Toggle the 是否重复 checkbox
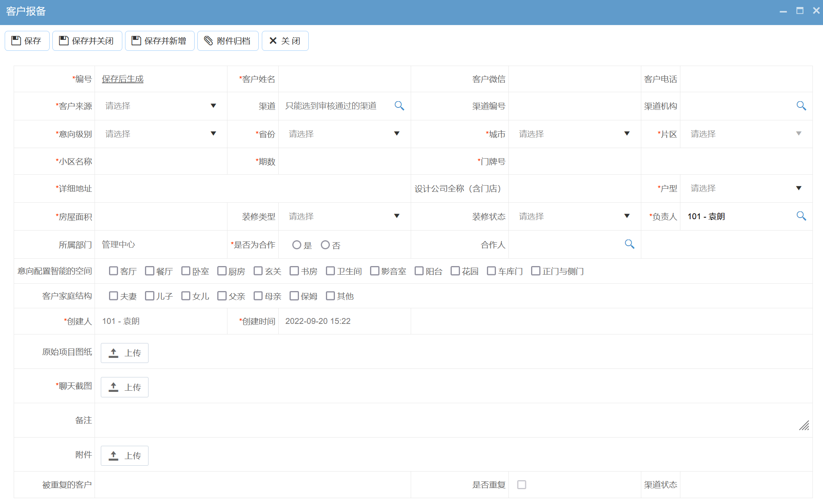The image size is (823, 504). (521, 484)
